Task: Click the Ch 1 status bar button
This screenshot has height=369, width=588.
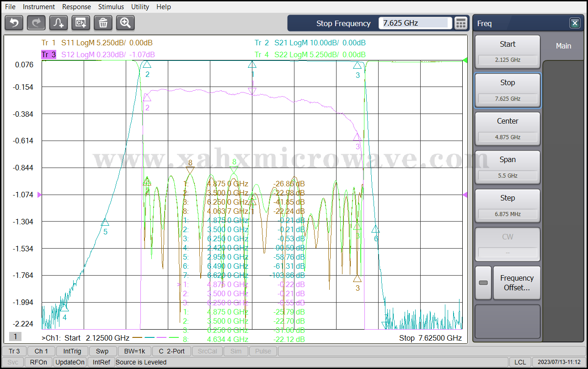Action: pyautogui.click(x=41, y=351)
